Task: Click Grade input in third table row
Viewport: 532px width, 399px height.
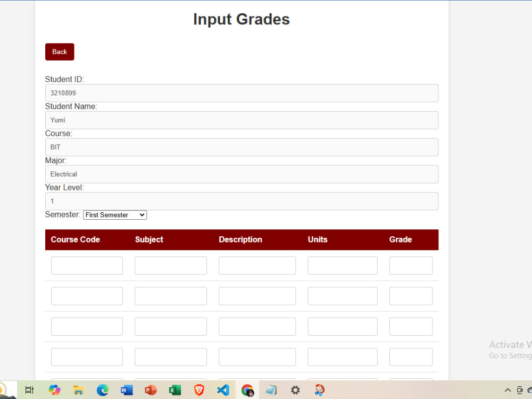Action: coord(411,327)
